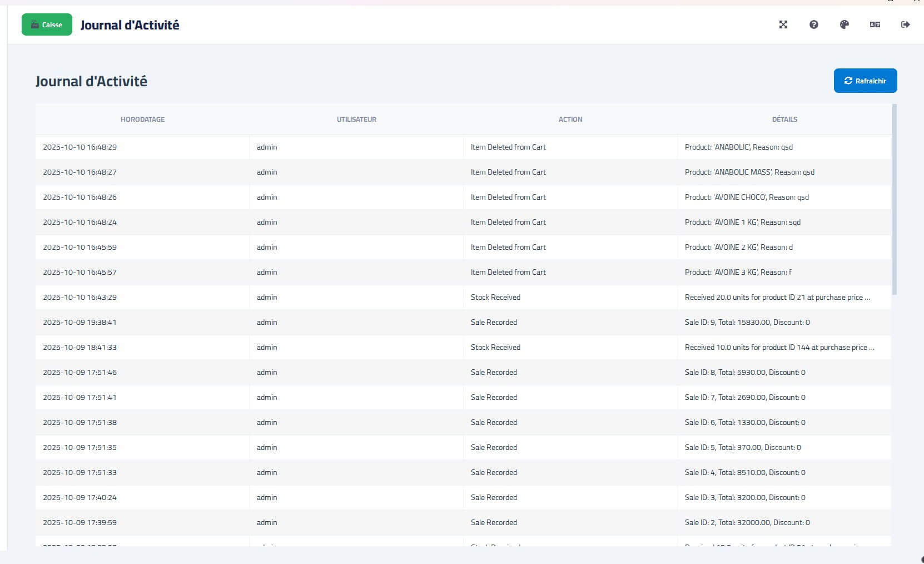Select the Sale ID: 9 details cell
The height and width of the screenshot is (564, 924).
(x=747, y=323)
